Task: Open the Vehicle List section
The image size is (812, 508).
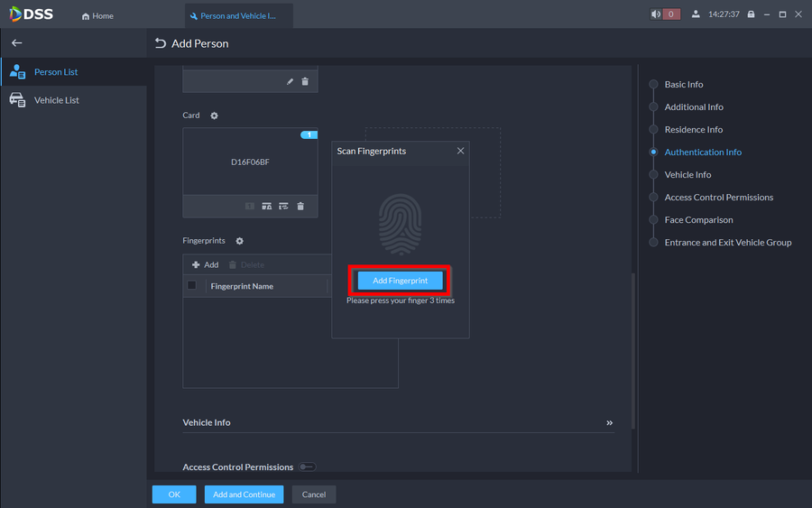Action: pyautogui.click(x=74, y=100)
